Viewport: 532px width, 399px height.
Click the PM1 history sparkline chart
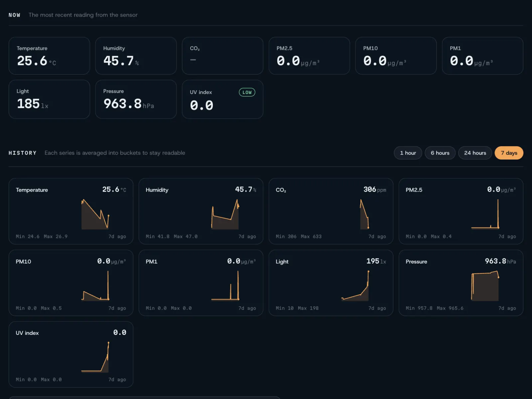[225, 286]
